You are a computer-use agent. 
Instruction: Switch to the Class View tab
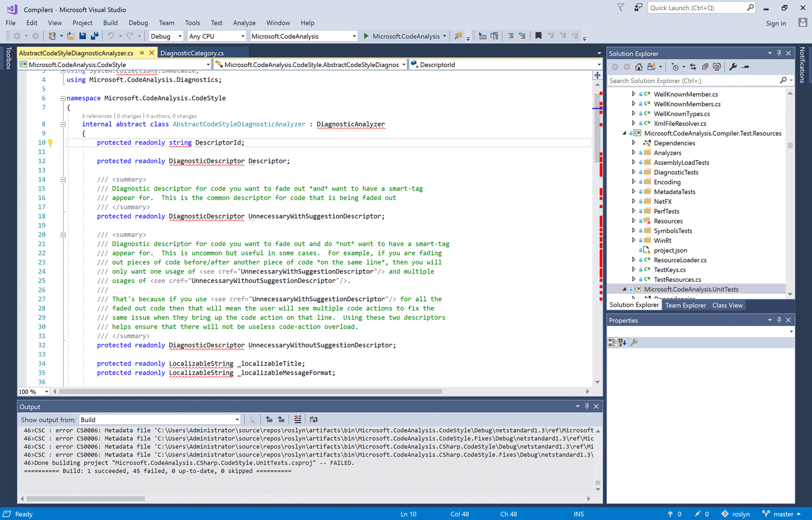[x=727, y=305]
